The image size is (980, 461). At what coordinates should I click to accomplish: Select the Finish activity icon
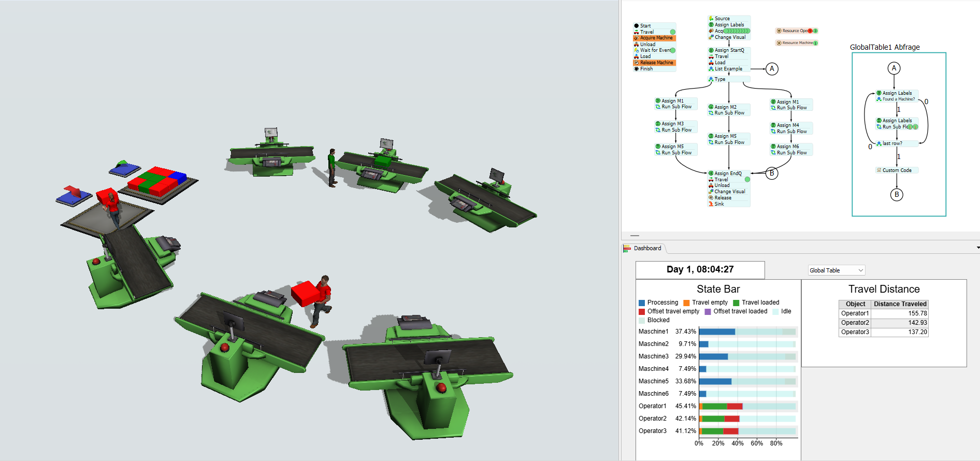point(637,69)
